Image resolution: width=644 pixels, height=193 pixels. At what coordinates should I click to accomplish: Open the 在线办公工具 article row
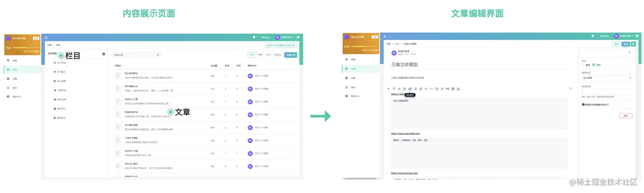tap(205, 101)
